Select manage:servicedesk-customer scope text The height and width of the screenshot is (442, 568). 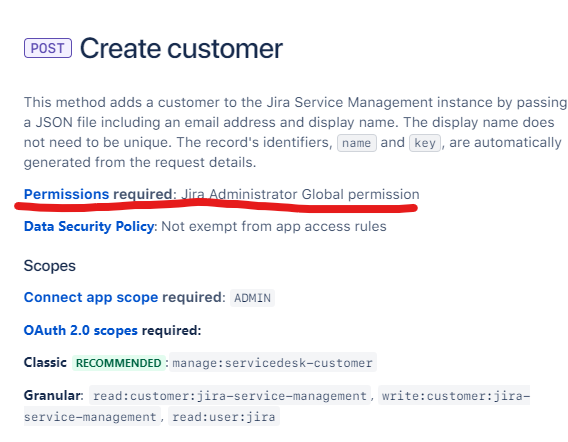coord(273,363)
